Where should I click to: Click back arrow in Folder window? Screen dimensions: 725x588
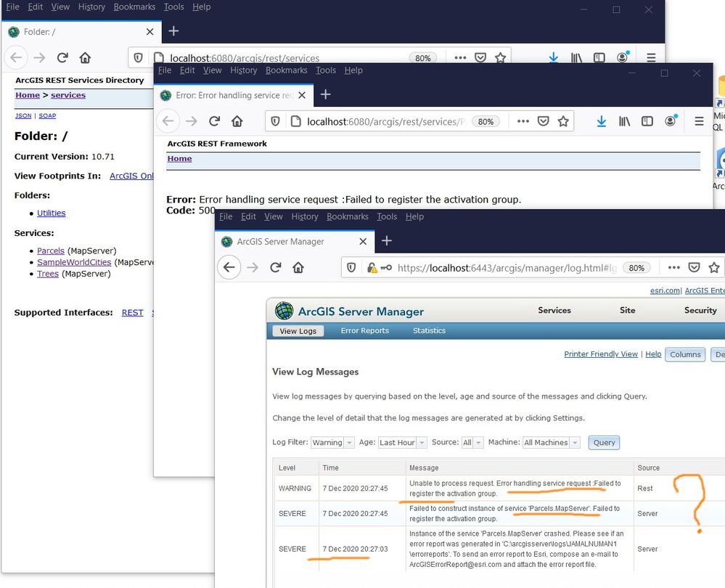16,58
